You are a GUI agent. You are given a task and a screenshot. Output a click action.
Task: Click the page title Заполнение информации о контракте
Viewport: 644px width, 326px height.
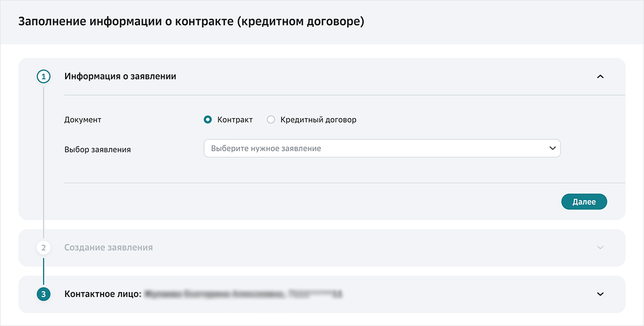(191, 22)
